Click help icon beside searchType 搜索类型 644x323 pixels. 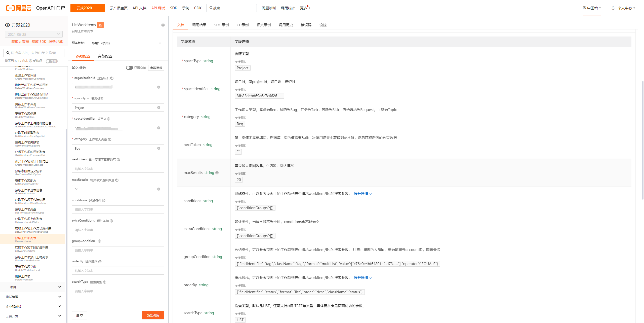[105, 282]
